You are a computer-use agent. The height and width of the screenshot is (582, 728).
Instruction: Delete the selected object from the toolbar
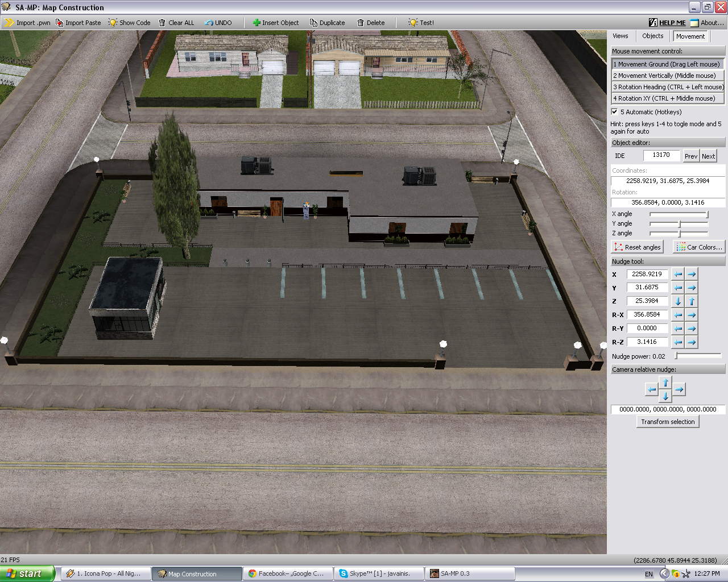(371, 23)
